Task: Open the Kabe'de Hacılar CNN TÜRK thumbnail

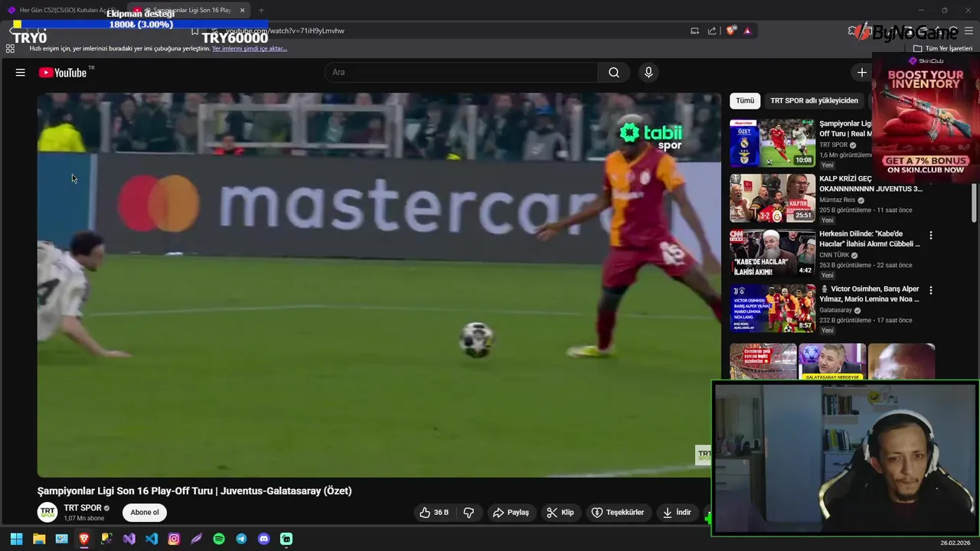Action: [773, 253]
